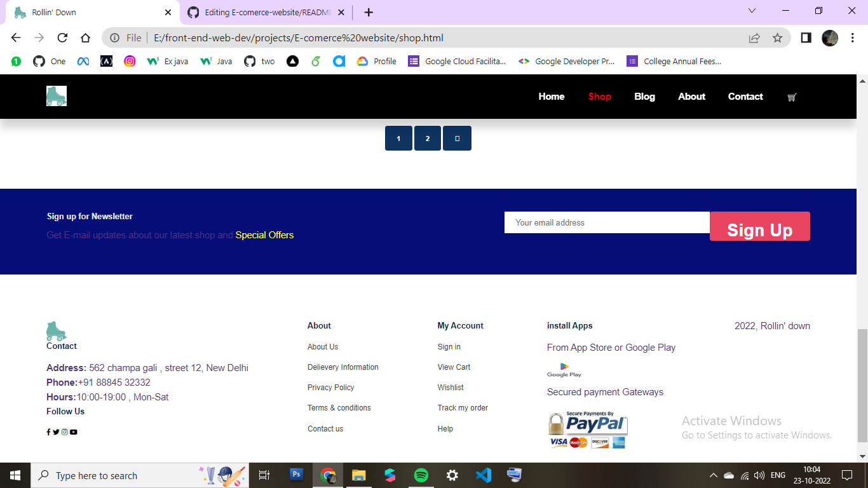
Task: Open the Track my order link
Action: 463,408
